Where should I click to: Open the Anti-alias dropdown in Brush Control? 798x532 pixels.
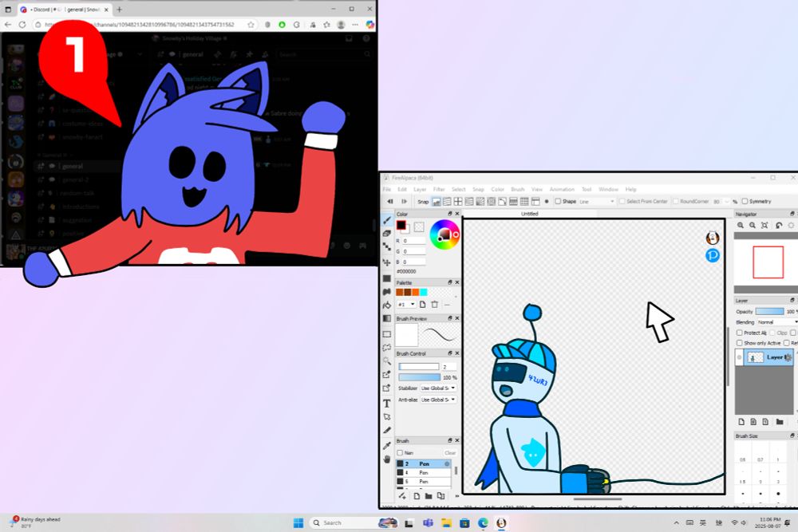point(437,400)
